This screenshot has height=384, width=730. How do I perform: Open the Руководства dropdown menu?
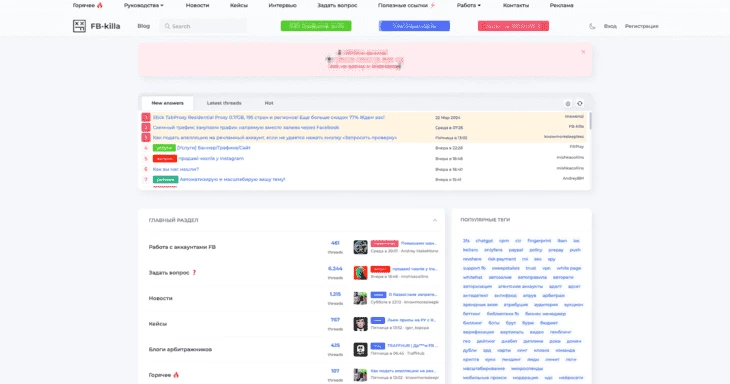(x=143, y=6)
